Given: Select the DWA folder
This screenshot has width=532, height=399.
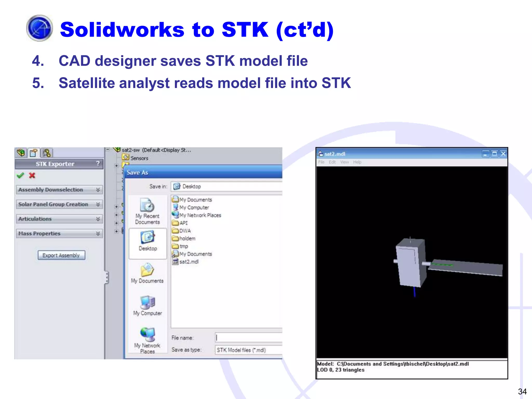Looking at the screenshot, I should coord(181,231).
